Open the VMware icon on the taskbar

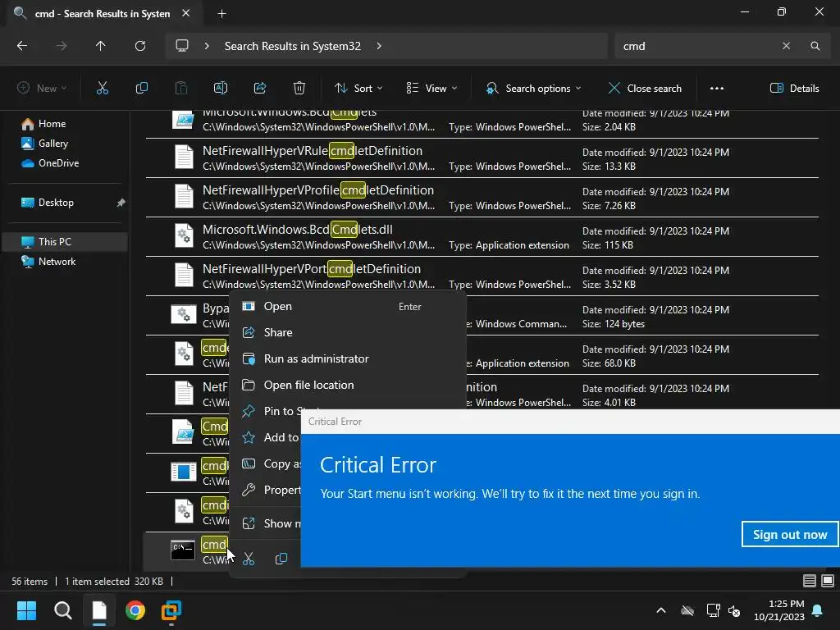[x=171, y=610]
